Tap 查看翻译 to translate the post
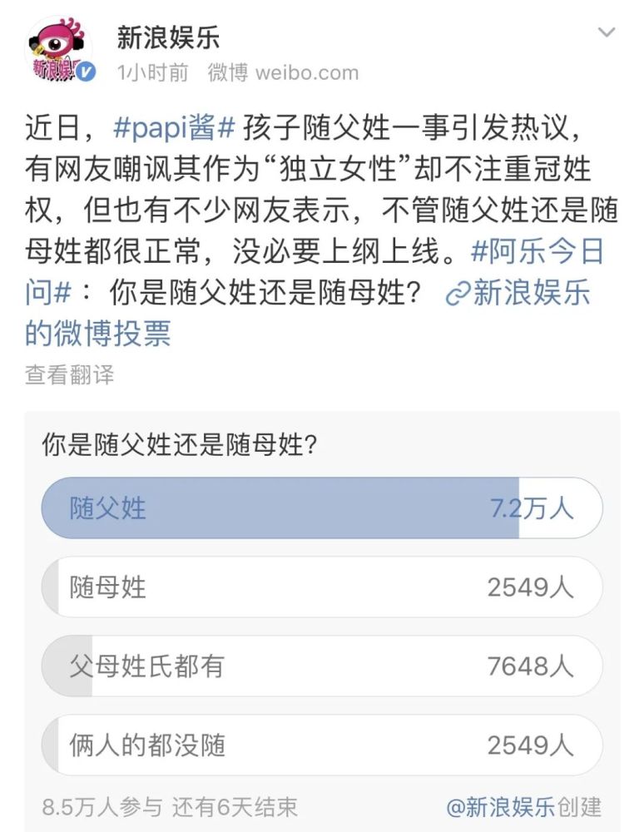Image resolution: width=644 pixels, height=832 pixels. tap(69, 374)
